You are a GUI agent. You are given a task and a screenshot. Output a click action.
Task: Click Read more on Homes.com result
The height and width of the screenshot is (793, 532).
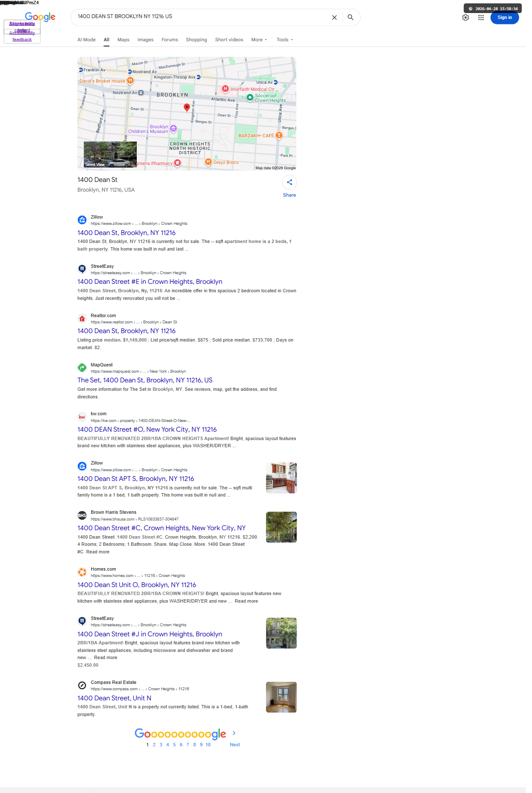[x=246, y=601]
